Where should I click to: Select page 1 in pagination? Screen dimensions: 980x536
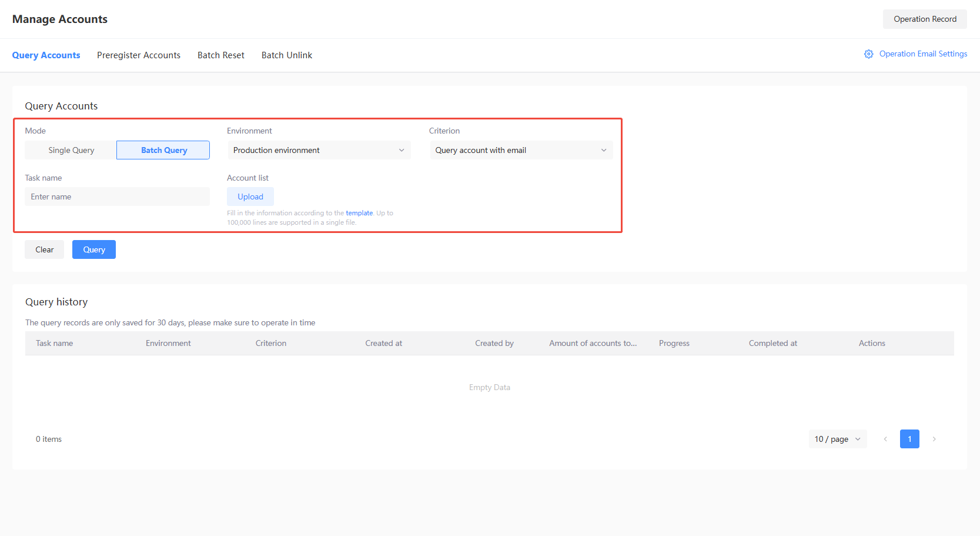[909, 439]
